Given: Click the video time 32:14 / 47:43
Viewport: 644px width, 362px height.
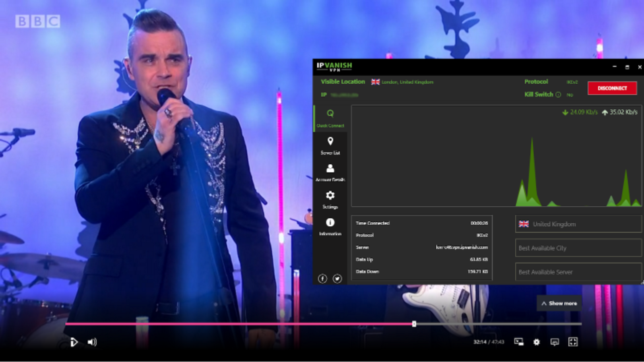Looking at the screenshot, I should pyautogui.click(x=489, y=342).
